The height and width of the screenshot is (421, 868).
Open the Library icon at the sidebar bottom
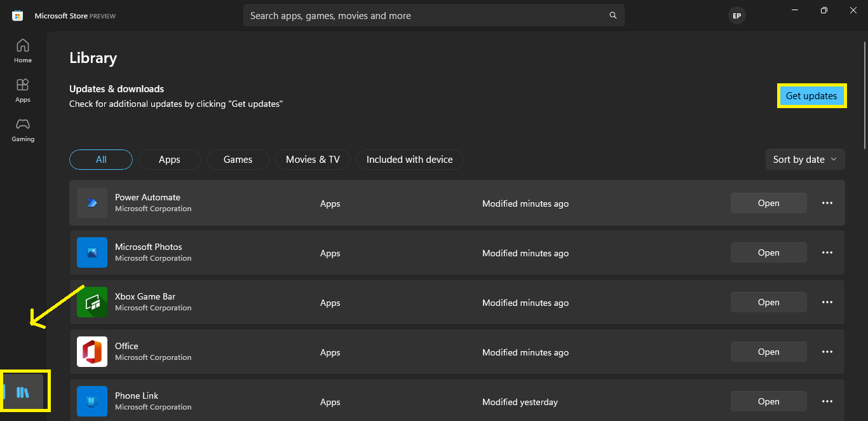click(24, 391)
